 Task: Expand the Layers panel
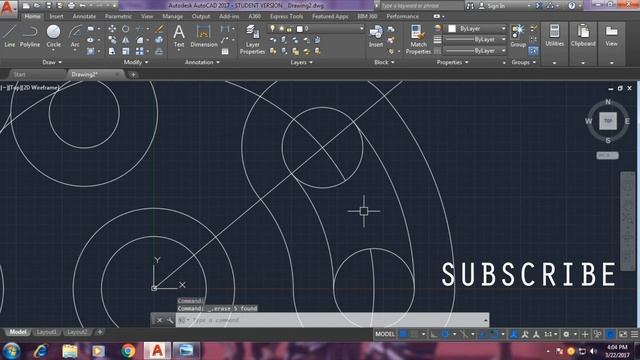(302, 62)
